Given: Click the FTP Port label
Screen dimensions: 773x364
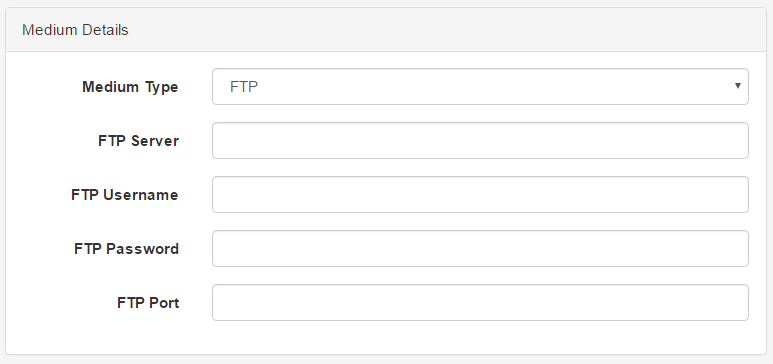Looking at the screenshot, I should [x=148, y=302].
